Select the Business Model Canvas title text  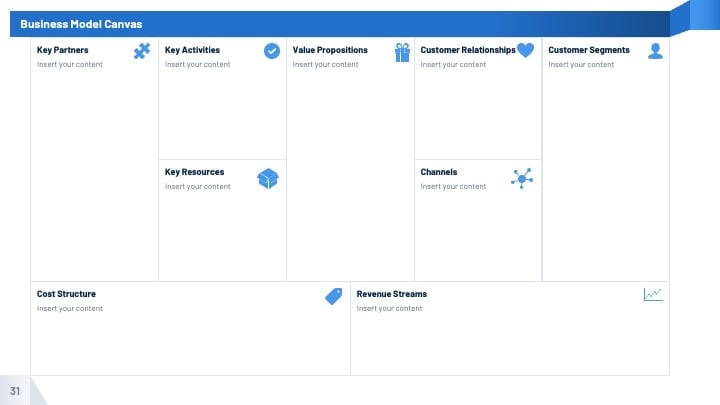pos(81,24)
